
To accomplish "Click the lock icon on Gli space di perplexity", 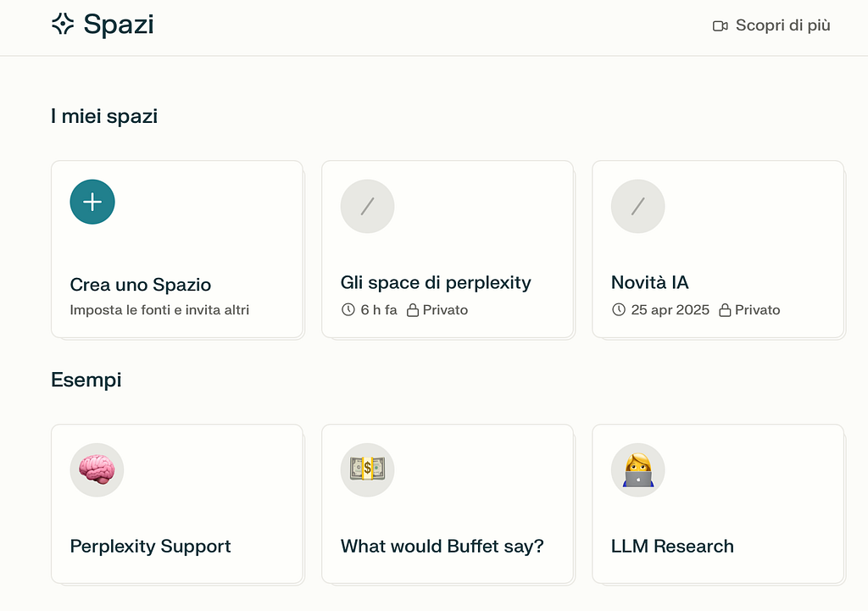I will point(413,310).
